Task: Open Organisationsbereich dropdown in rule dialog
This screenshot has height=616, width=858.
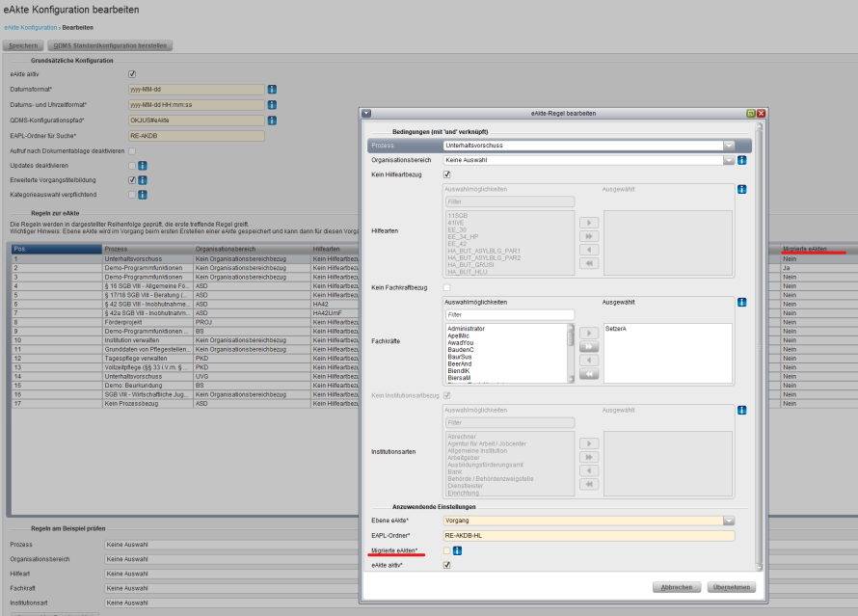Action: click(729, 160)
